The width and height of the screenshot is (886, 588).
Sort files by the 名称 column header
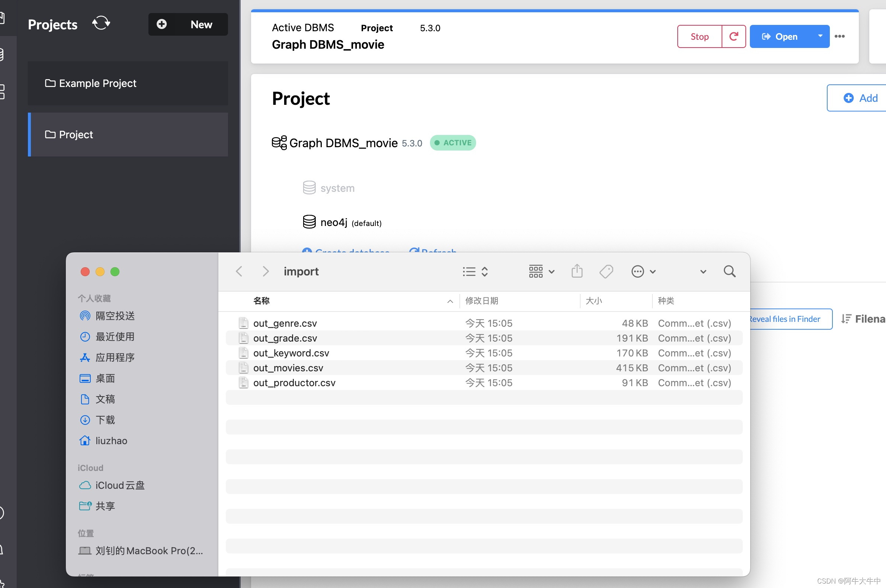(261, 301)
